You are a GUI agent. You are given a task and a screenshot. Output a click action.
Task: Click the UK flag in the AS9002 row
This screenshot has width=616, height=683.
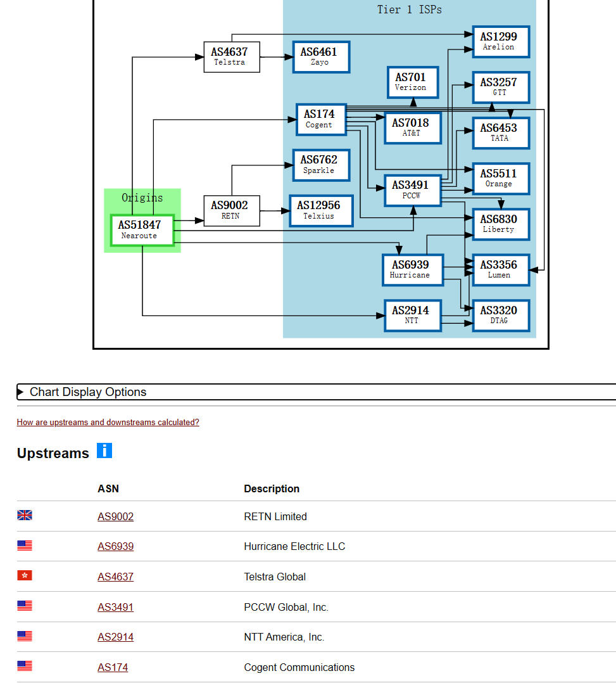pos(25,515)
